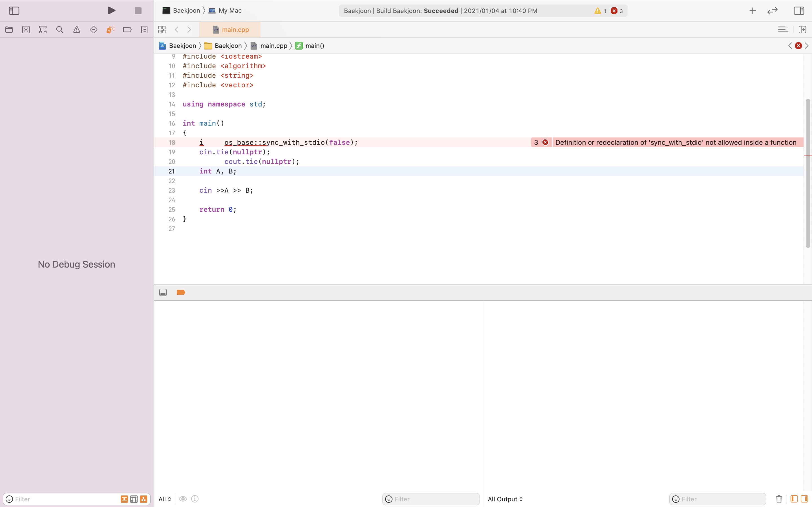This screenshot has width=812, height=507.
Task: Click Baekjoon scheme in toolbar
Action: tap(186, 11)
